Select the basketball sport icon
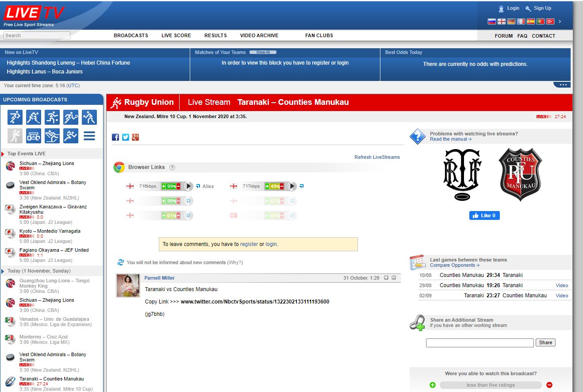Image resolution: width=583 pixels, height=392 pixels. click(52, 117)
